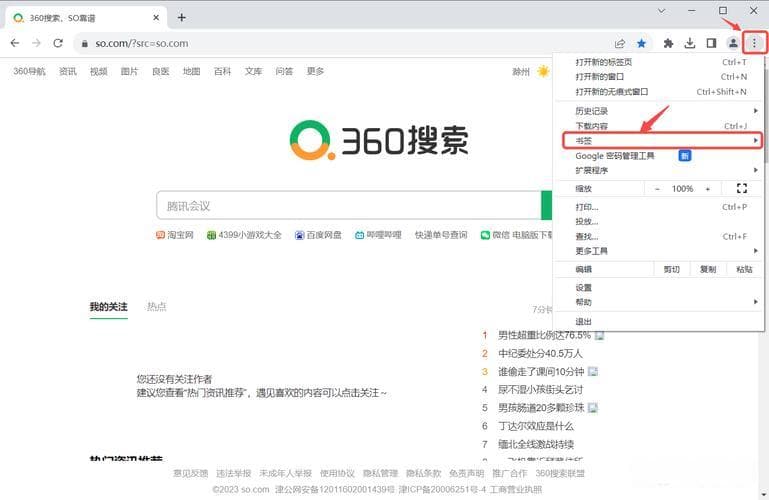This screenshot has width=769, height=500.
Task: Reload the page with refresh icon
Action: click(58, 43)
